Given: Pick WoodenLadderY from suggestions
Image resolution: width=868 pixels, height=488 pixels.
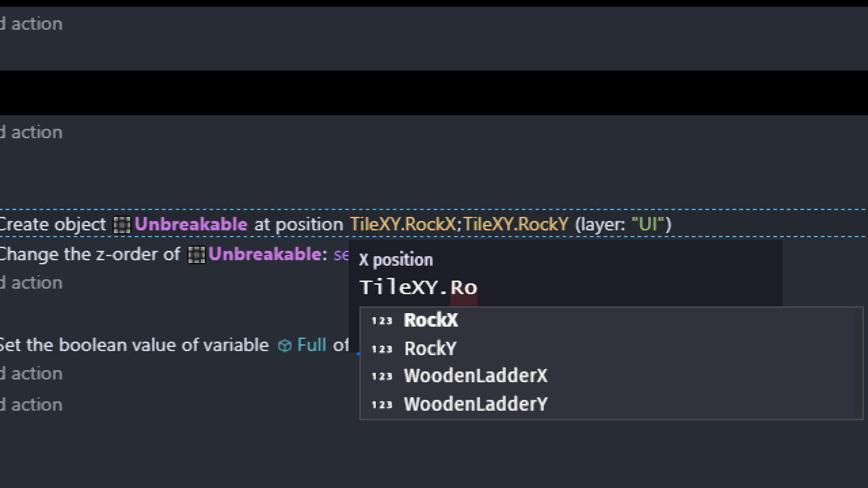Looking at the screenshot, I should (476, 404).
